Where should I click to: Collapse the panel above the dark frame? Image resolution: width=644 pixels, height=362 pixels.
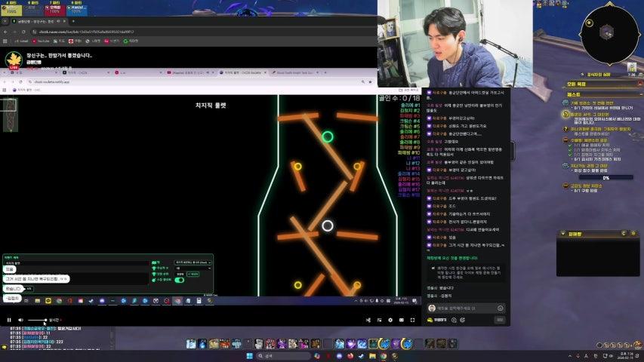[562, 234]
